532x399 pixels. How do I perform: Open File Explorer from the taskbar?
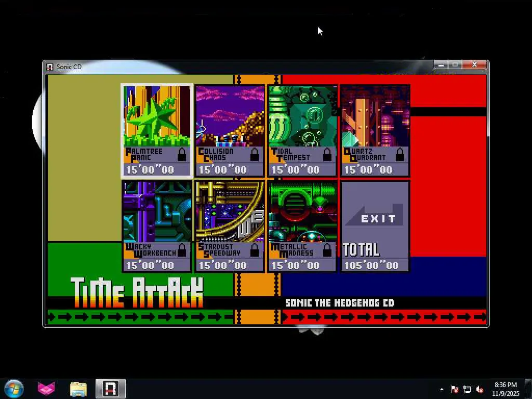(x=78, y=389)
